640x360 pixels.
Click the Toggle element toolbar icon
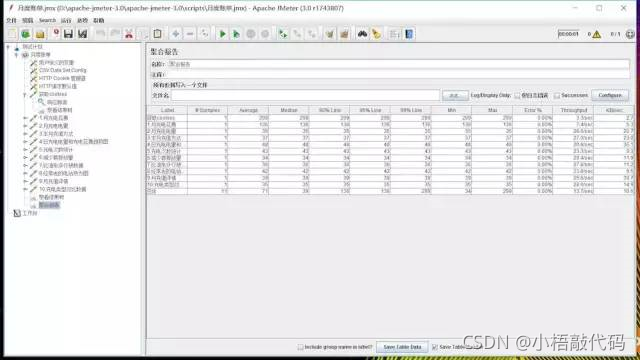pos(204,34)
